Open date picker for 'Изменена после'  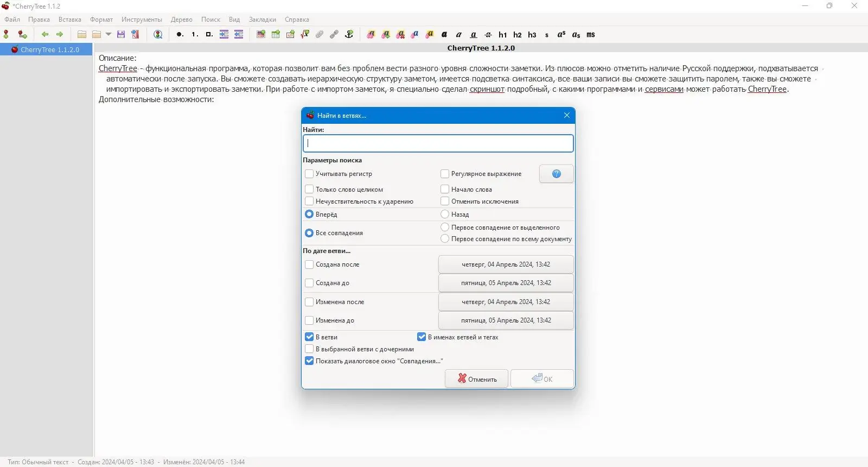pos(506,302)
